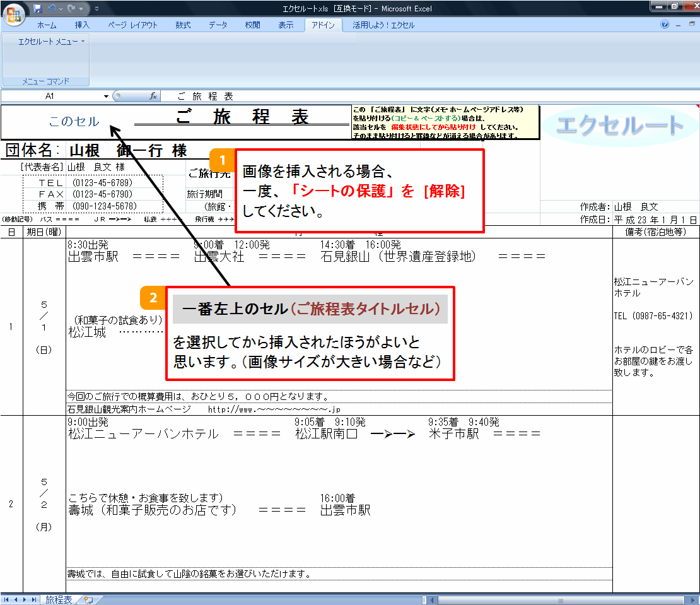Screen dimensions: 700x605
Task: Select the アドイン tab
Action: pyautogui.click(x=324, y=25)
